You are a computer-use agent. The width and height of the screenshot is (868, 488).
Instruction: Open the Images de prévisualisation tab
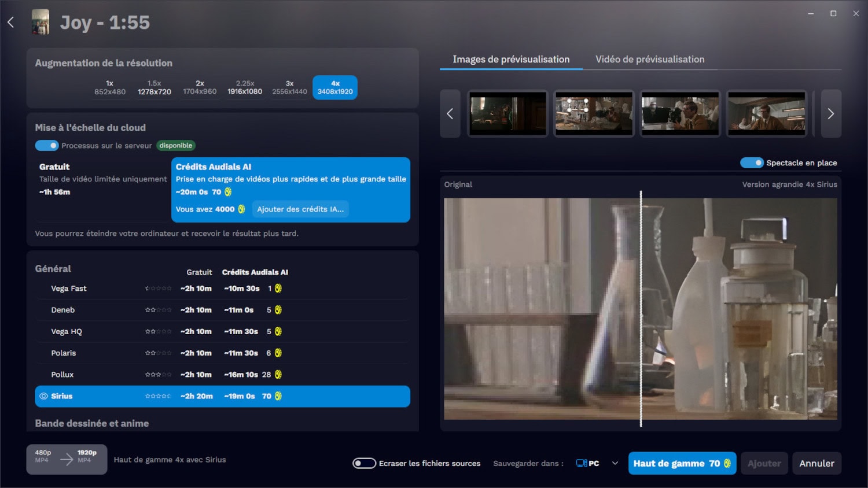tap(511, 60)
